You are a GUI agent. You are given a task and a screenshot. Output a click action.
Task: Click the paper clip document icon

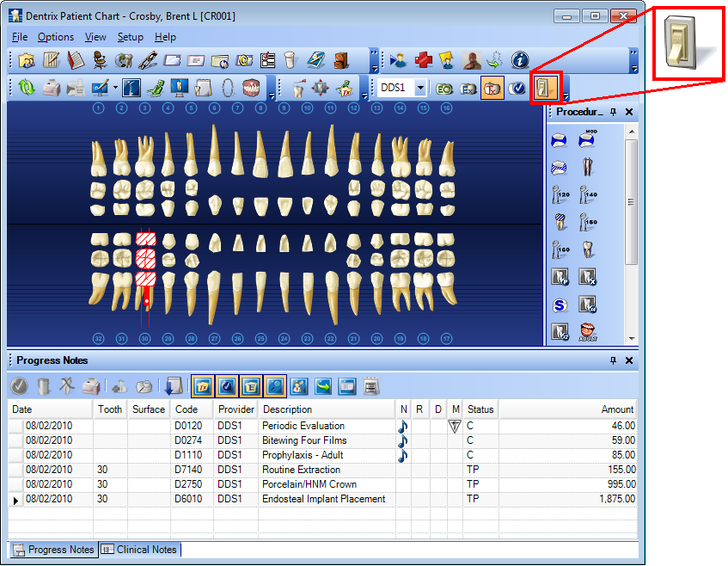point(148,60)
